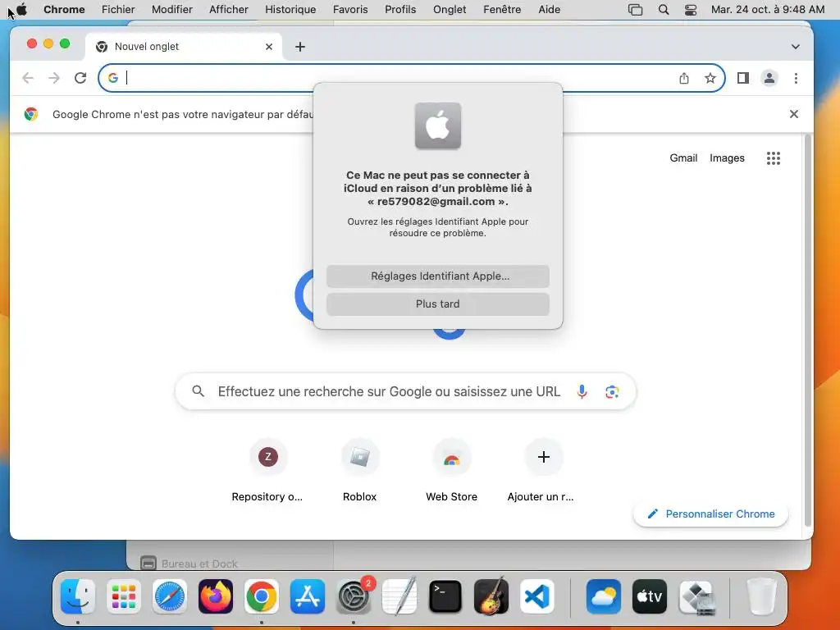
Task: Click the Google search box
Action: click(x=405, y=391)
